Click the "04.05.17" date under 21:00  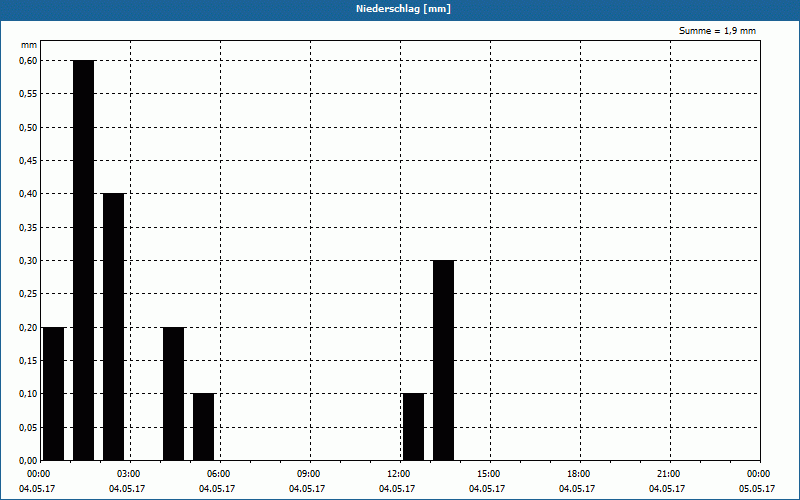(667, 489)
